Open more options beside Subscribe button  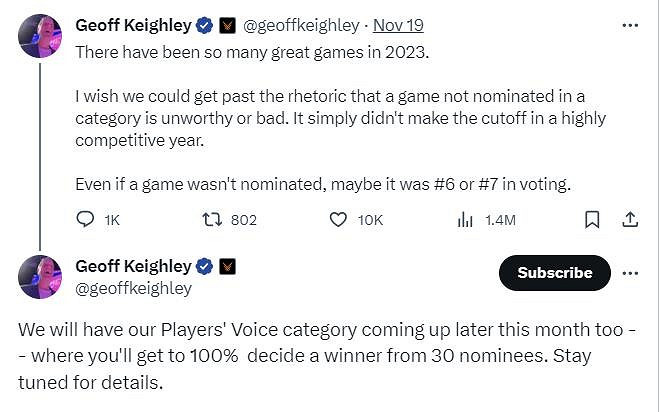[x=630, y=272]
